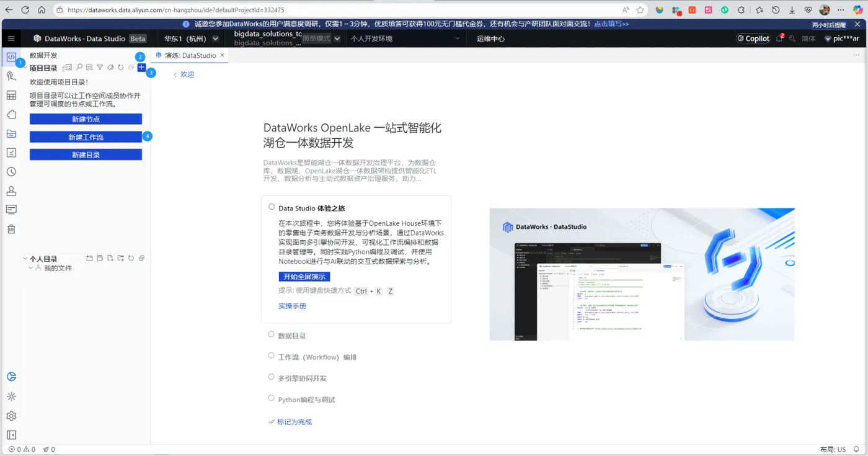Collapse all in 项目目录 toolbar
Image resolution: width=868 pixels, height=456 pixels.
click(x=131, y=68)
